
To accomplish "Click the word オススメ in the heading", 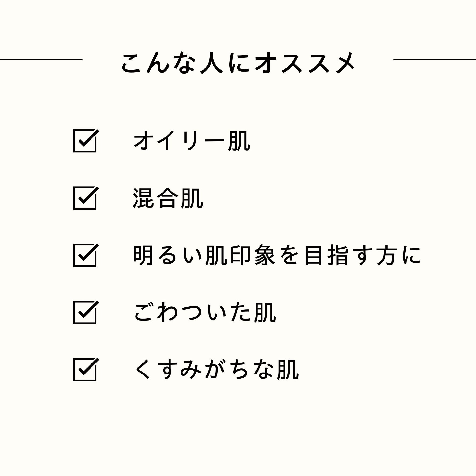I will pos(305,63).
